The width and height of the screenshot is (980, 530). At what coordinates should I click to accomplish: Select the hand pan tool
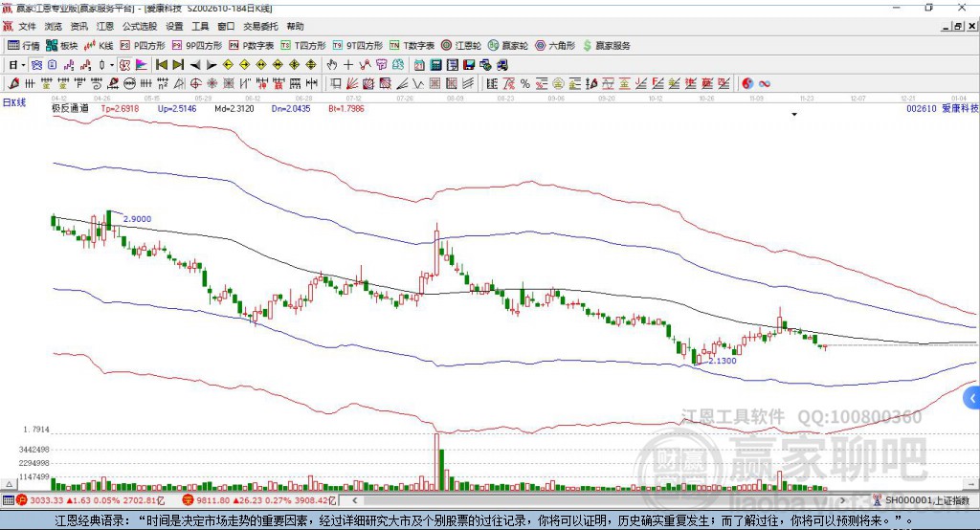tap(332, 65)
